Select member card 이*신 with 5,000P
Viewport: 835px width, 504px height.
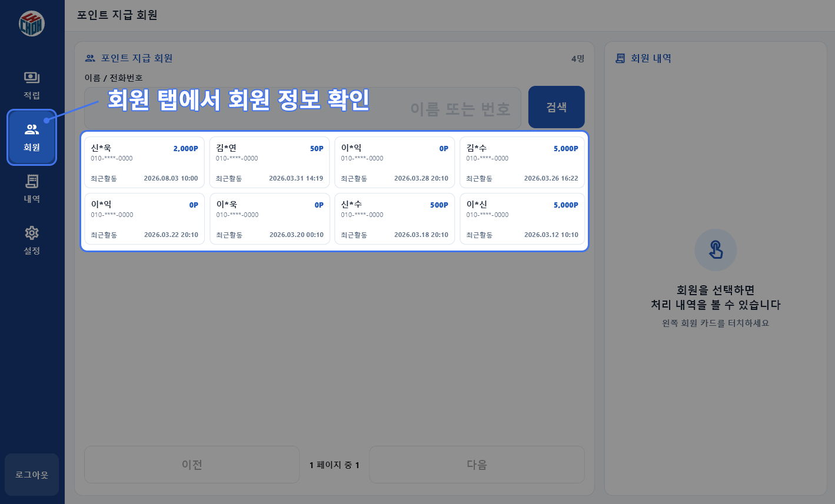[522, 219]
